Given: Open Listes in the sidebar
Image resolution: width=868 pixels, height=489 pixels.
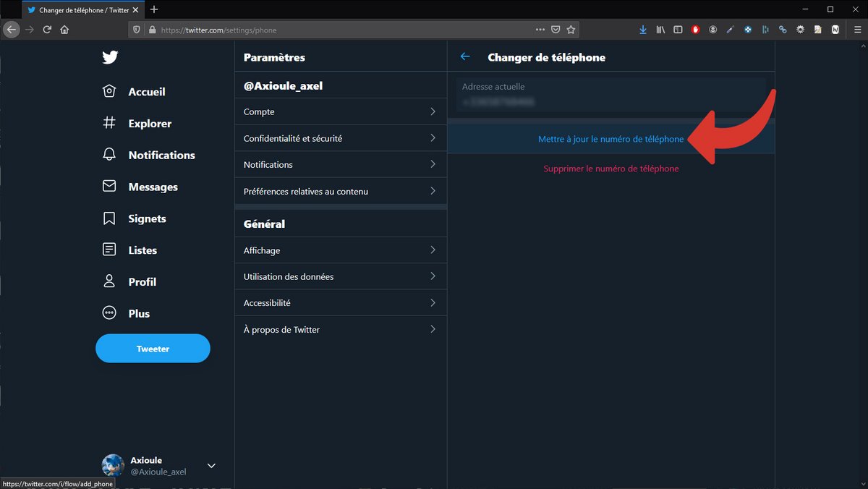Looking at the screenshot, I should [x=142, y=250].
